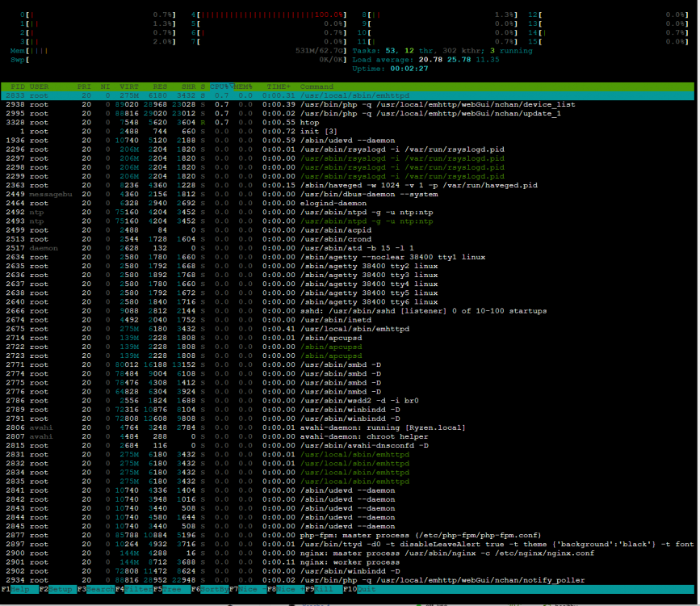The width and height of the screenshot is (700, 606).
Task: Select PID 2771 smbd -D row
Action: click(x=347, y=364)
